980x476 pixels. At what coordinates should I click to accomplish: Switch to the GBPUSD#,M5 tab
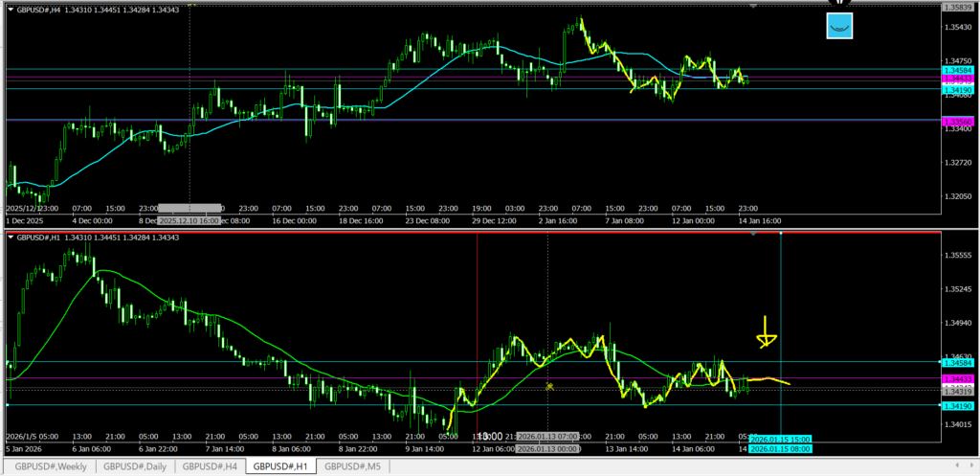352,466
